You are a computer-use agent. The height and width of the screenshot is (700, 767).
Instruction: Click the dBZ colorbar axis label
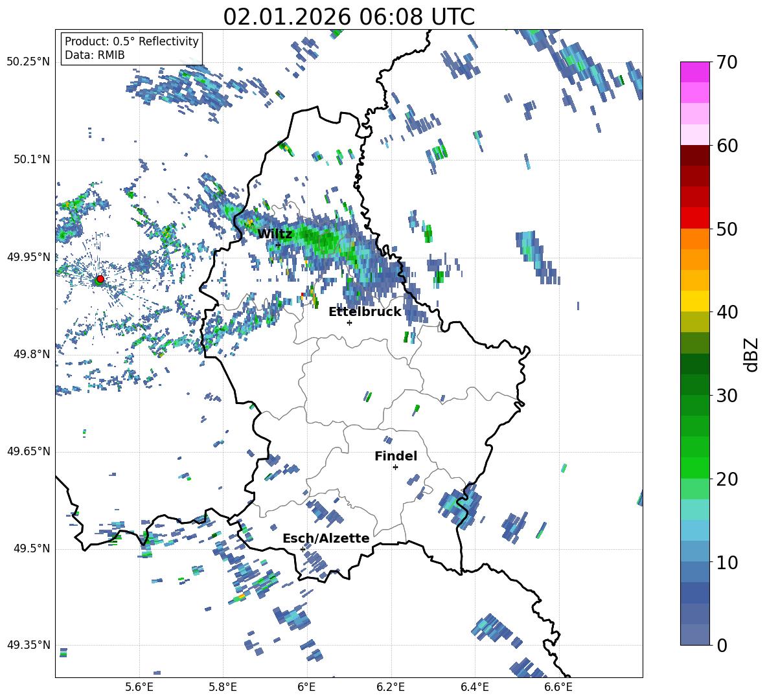[x=752, y=354]
